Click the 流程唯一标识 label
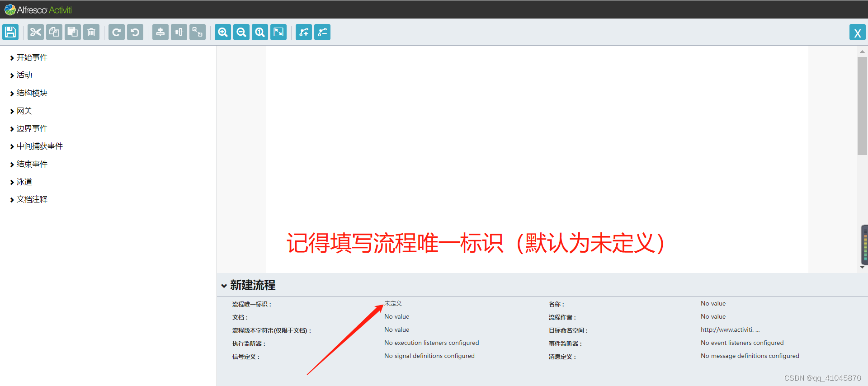 pyautogui.click(x=252, y=305)
